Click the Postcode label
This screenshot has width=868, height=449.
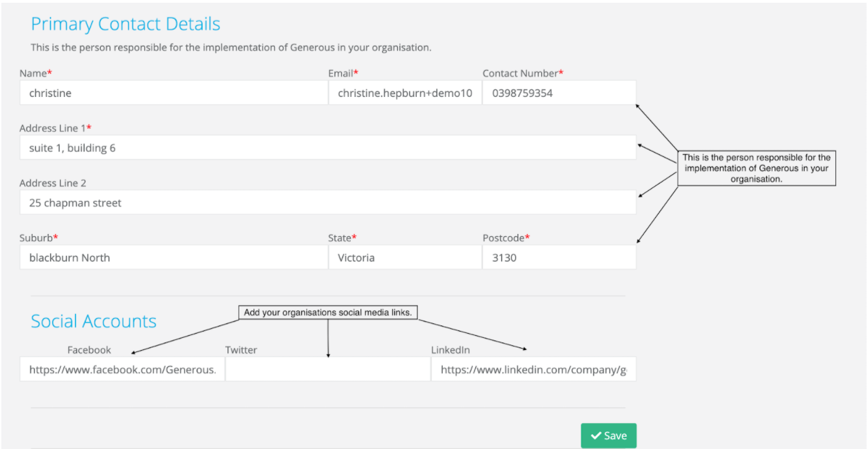point(506,237)
